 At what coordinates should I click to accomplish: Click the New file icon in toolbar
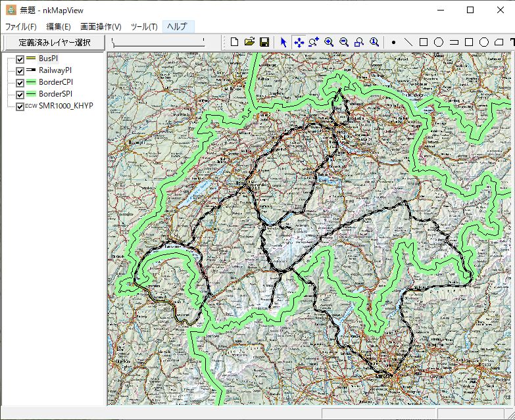pyautogui.click(x=235, y=42)
